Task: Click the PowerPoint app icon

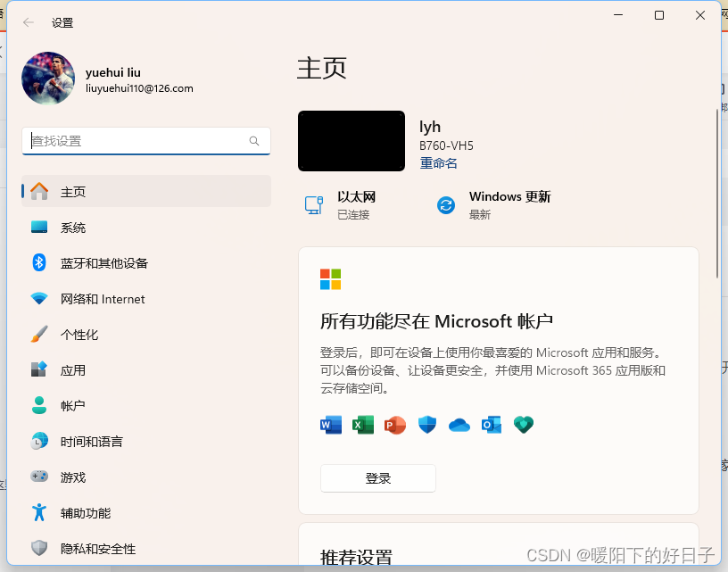Action: pos(395,425)
